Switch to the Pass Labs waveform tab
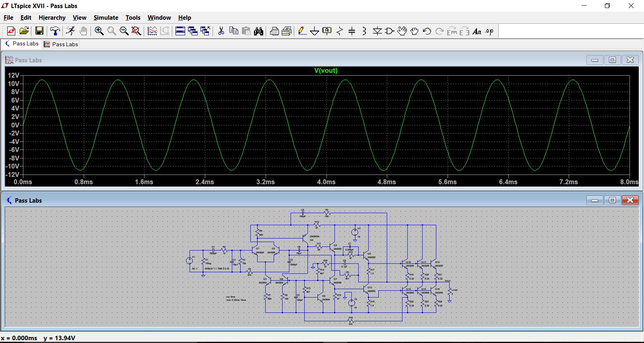 pos(61,44)
